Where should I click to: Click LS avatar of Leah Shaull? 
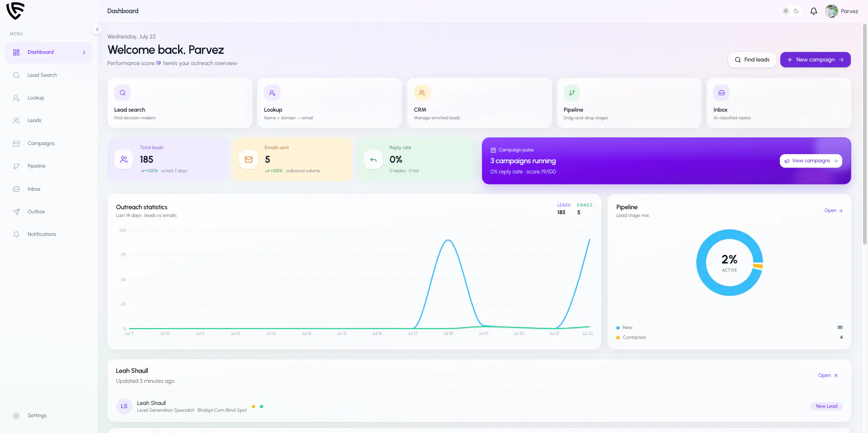coord(124,406)
